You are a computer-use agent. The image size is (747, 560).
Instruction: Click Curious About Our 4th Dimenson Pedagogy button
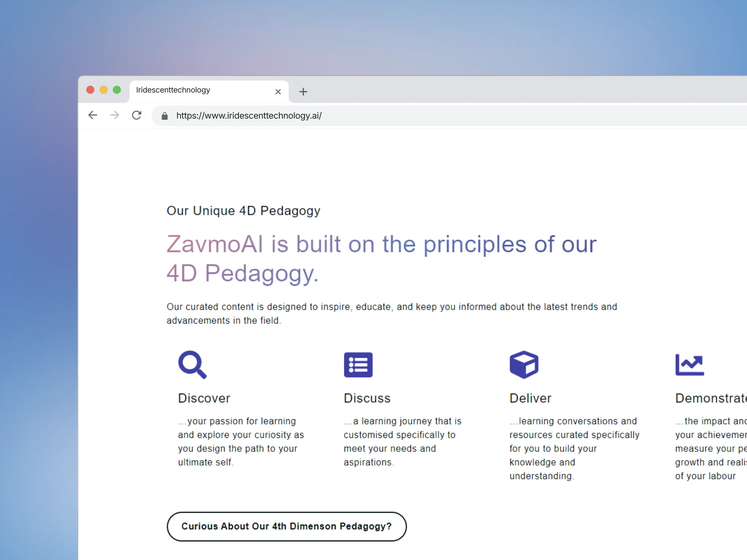pyautogui.click(x=286, y=526)
